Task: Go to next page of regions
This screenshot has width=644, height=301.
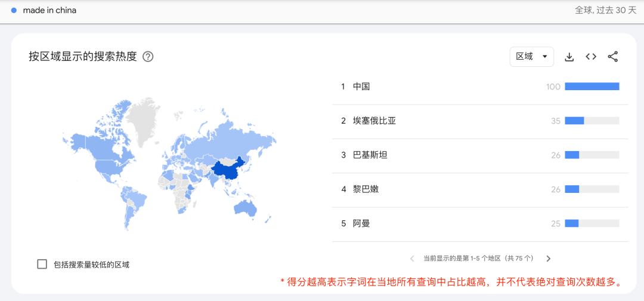Action: pos(549,259)
